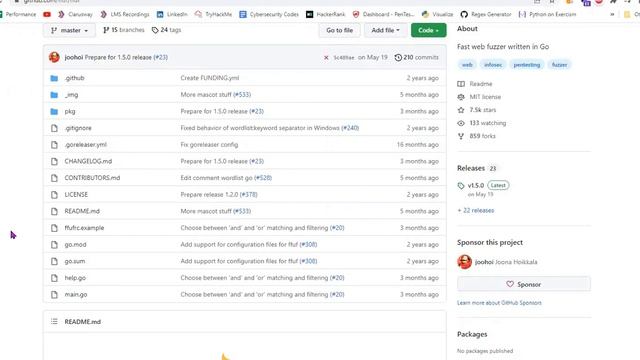
Task: Click joohoi's avatar in the commit header
Action: (x=54, y=58)
